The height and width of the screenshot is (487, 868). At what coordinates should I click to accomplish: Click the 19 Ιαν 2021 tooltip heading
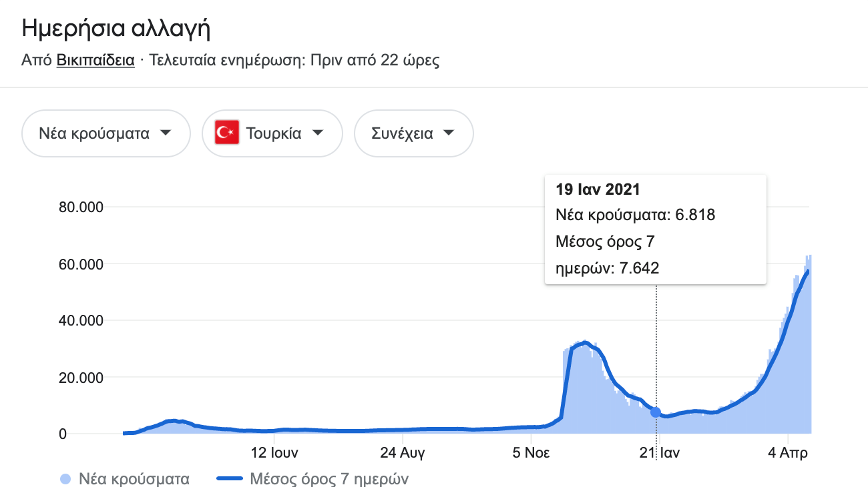click(598, 189)
